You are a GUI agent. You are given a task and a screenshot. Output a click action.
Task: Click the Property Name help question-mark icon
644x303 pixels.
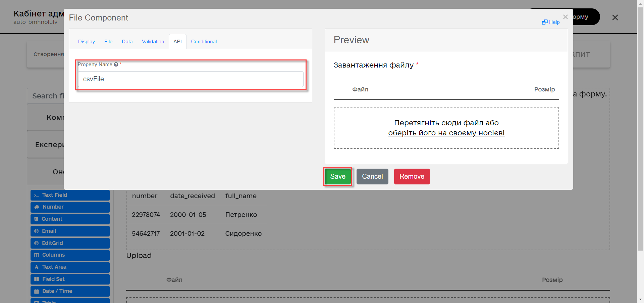(116, 64)
